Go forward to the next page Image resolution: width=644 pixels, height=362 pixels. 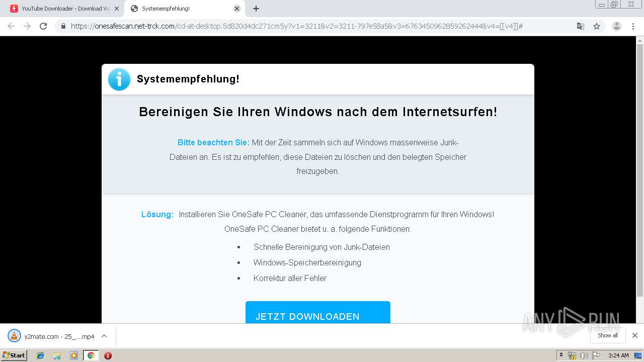[x=27, y=26]
